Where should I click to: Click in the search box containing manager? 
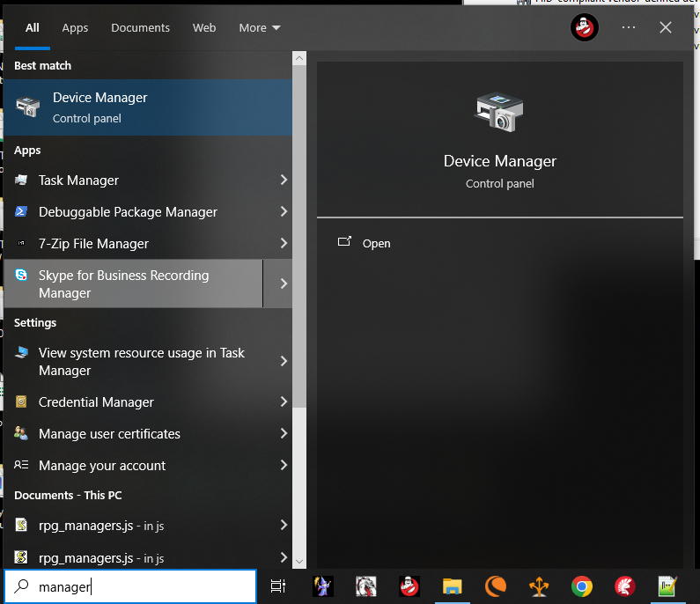click(130, 586)
